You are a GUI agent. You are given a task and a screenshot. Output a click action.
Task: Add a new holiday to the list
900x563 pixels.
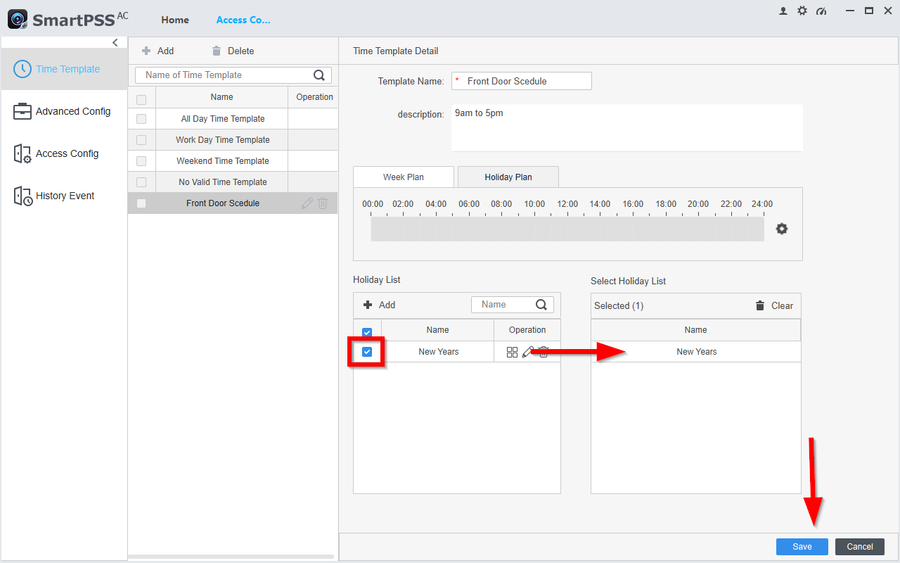click(x=379, y=305)
